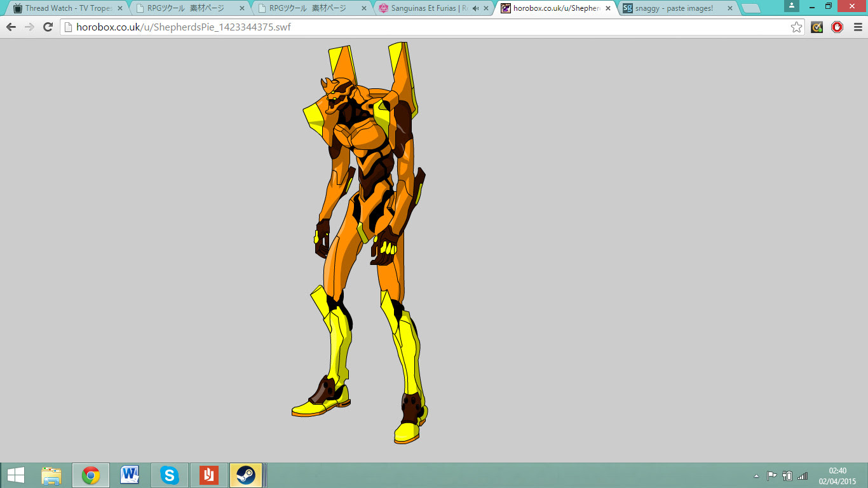Close the Thread Watch - TV Tropes tab
The height and width of the screenshot is (488, 868).
(x=119, y=9)
